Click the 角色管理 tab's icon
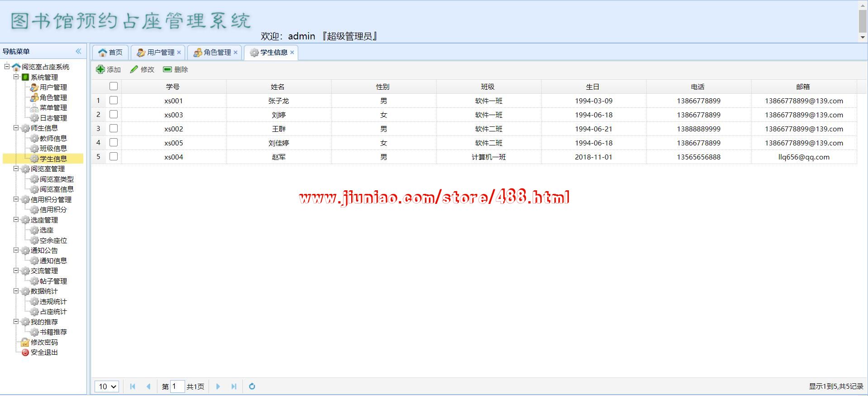868x396 pixels. tap(198, 53)
